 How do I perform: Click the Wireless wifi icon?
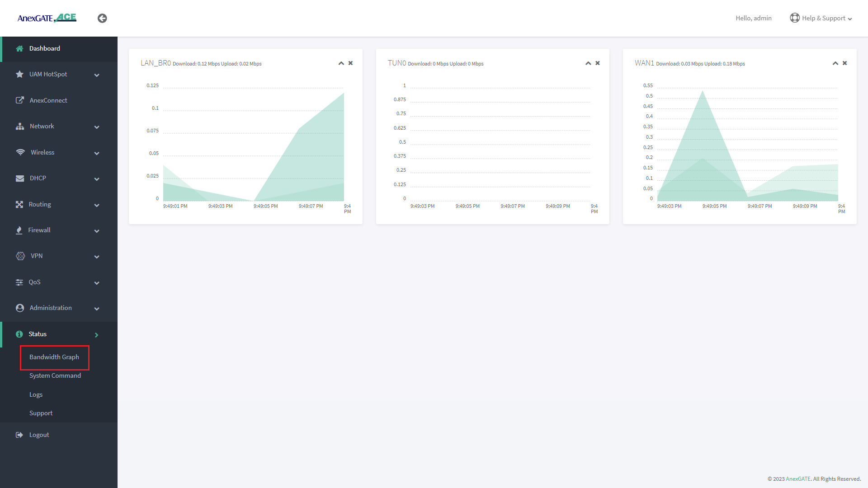pyautogui.click(x=20, y=152)
